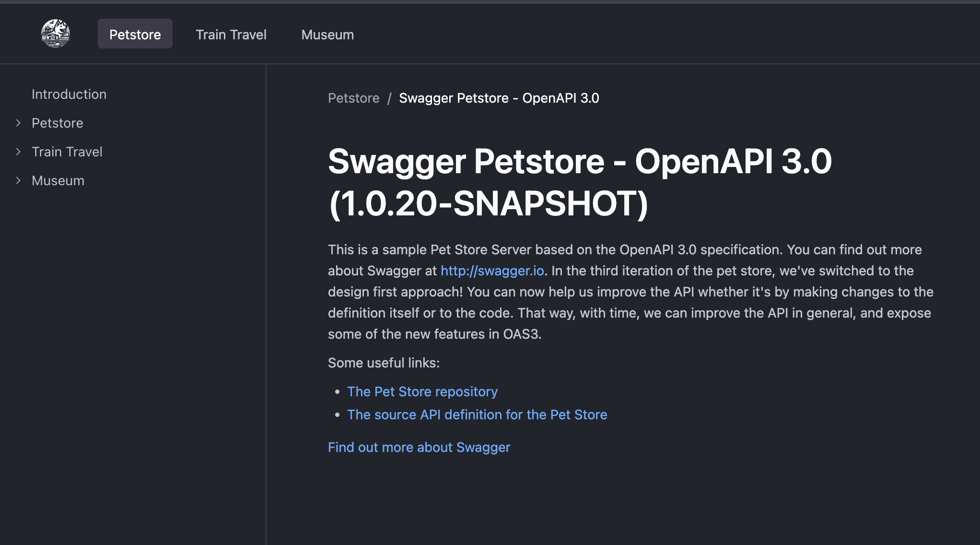Open The Pet Store repository link
This screenshot has height=545, width=980.
coord(422,391)
